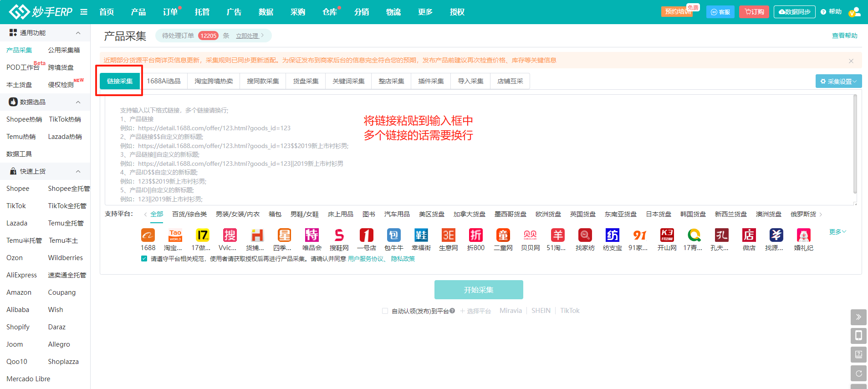Viewport: 868px width, 389px height.
Task: Click the refresh floating icon
Action: click(858, 374)
